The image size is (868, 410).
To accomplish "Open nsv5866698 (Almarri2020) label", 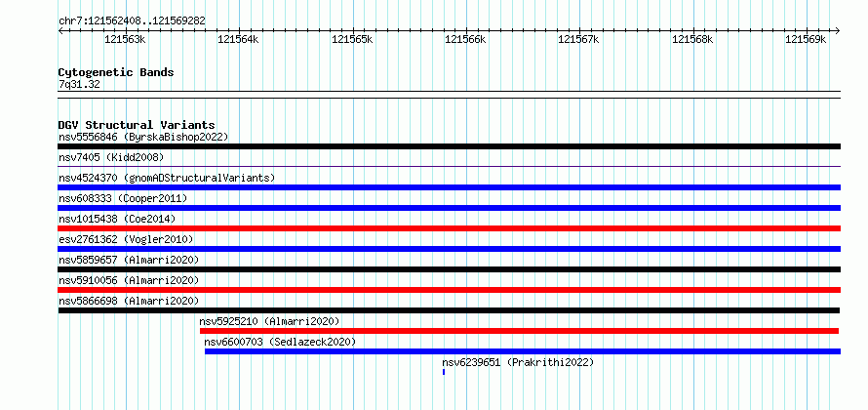I will click(129, 301).
